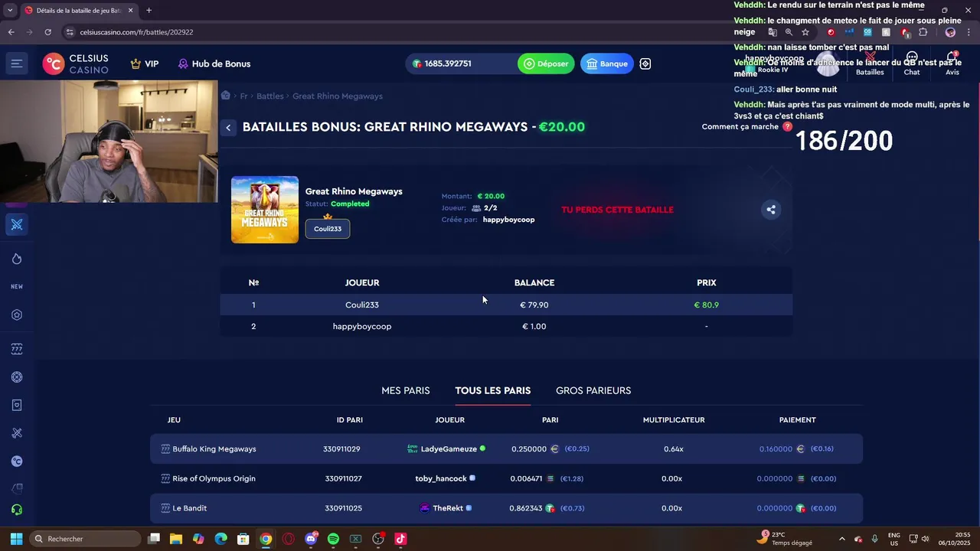Show hidden system tray icons chevron
Viewport: 980px width, 551px height.
point(842,539)
